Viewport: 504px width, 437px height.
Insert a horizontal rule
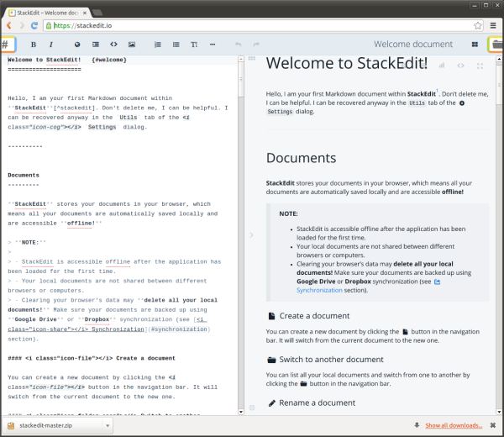[x=213, y=45]
